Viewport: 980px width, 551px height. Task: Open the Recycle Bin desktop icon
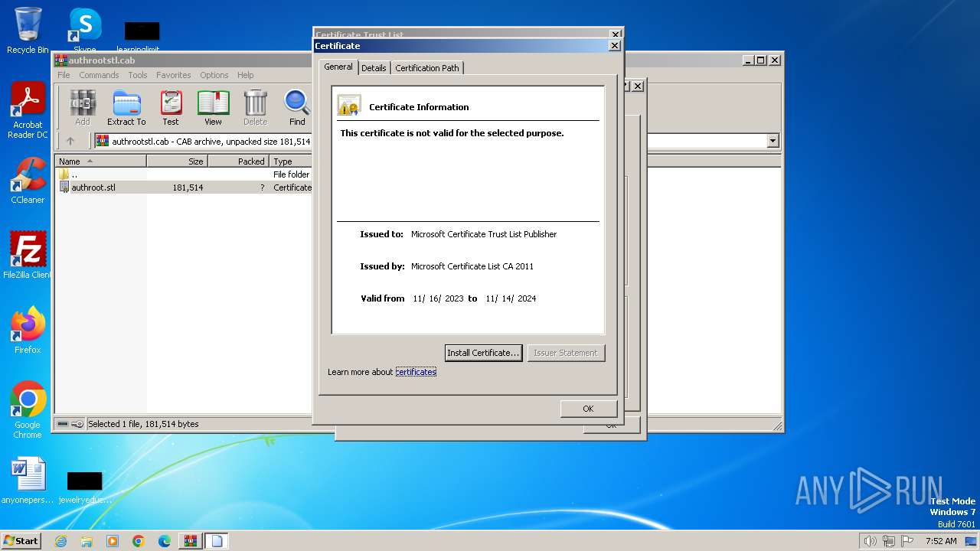[28, 31]
